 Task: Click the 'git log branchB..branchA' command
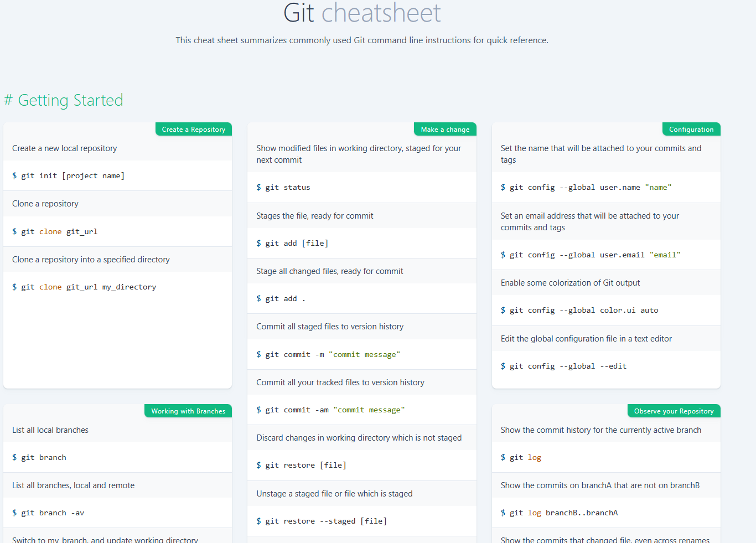click(x=559, y=513)
